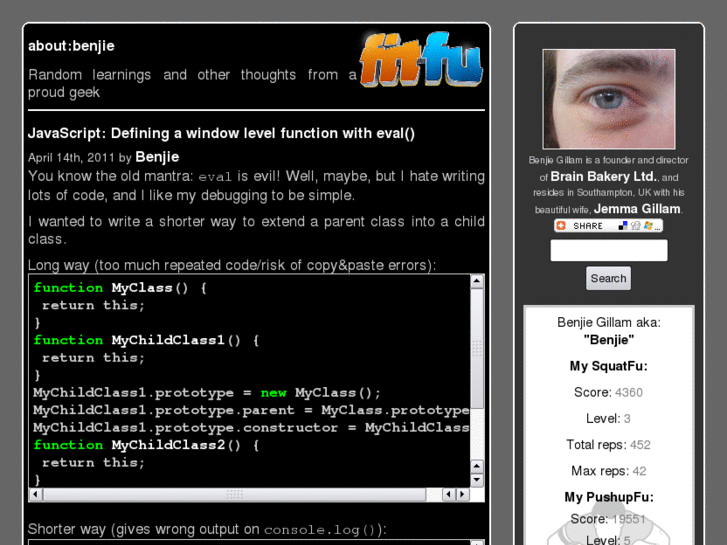The height and width of the screenshot is (545, 727).
Task: Click the 'console.log()' inline code text
Action: point(319,530)
